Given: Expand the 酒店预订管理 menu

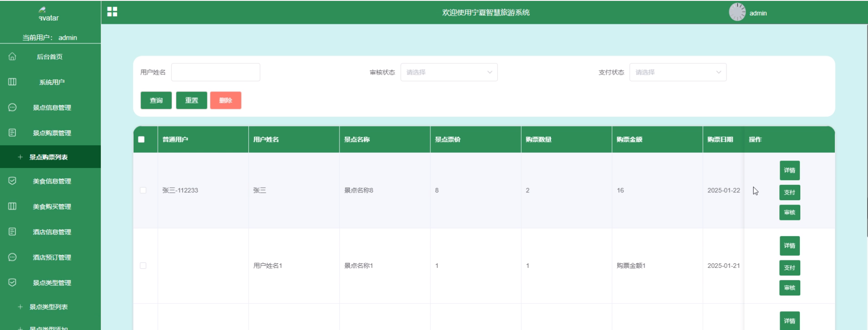Looking at the screenshot, I should 50,257.
